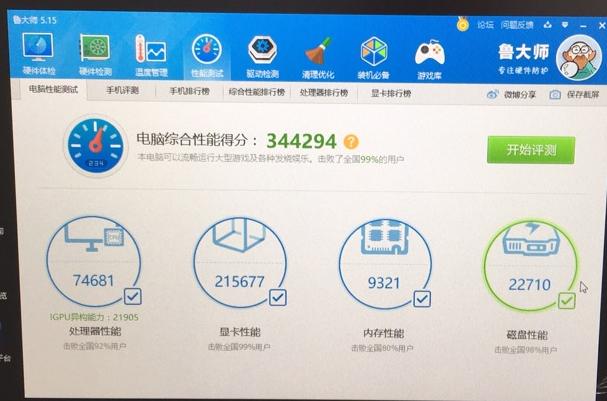Image resolution: width=607 pixels, height=401 pixels.
Task: Open the 问题反馈 feedback link
Action: pyautogui.click(x=517, y=25)
